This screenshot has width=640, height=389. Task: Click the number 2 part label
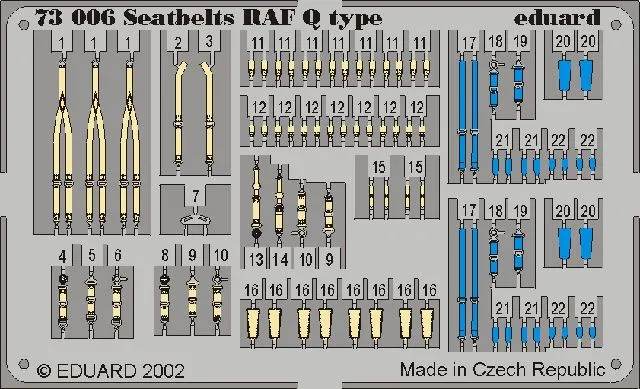pos(178,42)
